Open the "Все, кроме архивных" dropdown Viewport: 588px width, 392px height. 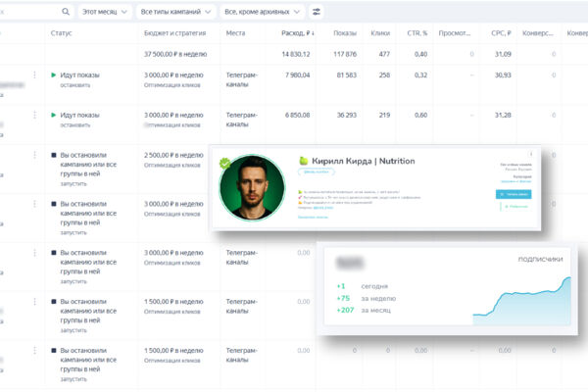262,12
